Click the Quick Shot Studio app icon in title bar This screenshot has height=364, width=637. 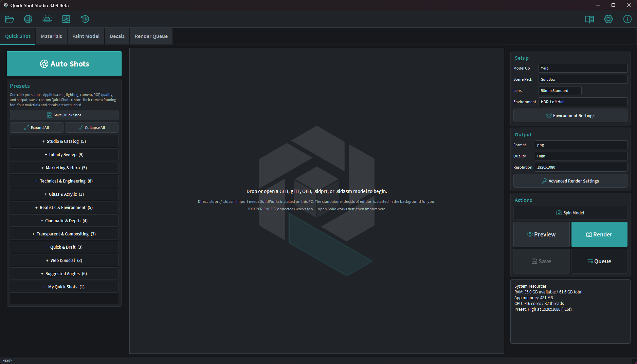tap(6, 5)
